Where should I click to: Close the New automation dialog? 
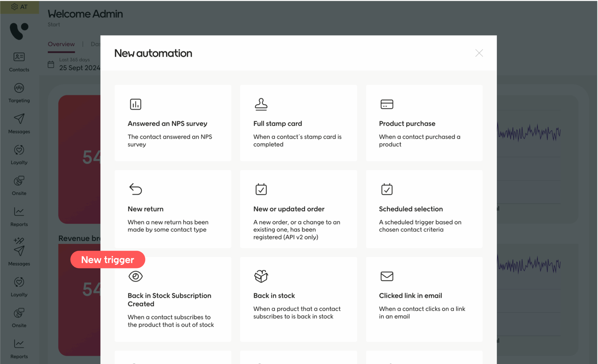479,53
